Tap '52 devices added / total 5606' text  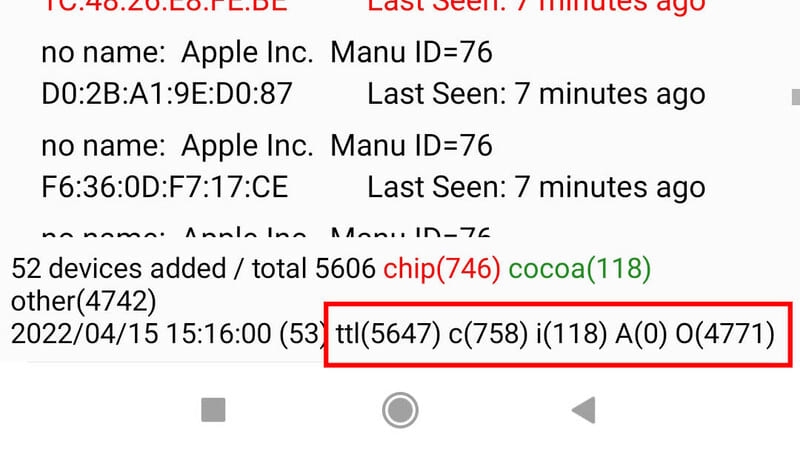pyautogui.click(x=193, y=269)
